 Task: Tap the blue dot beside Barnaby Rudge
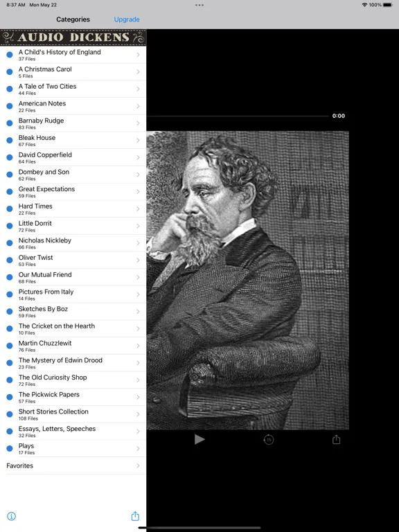(x=10, y=123)
